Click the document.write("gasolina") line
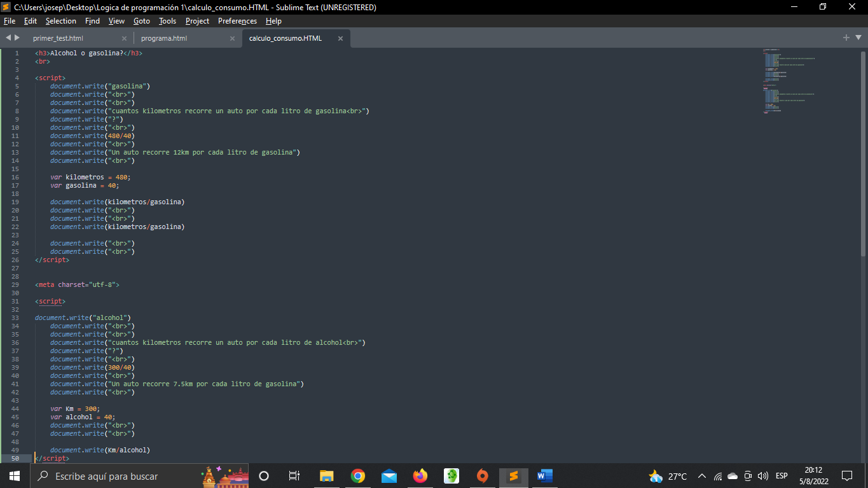 click(100, 86)
